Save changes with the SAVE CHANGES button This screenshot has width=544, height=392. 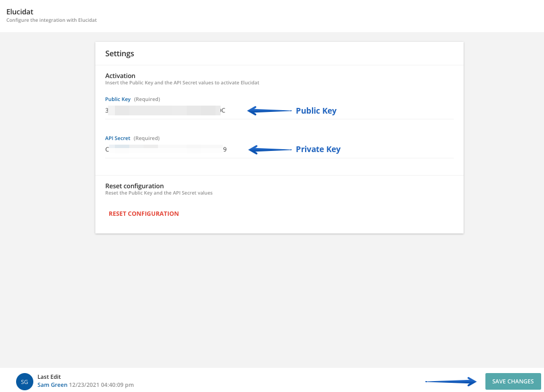point(513,381)
